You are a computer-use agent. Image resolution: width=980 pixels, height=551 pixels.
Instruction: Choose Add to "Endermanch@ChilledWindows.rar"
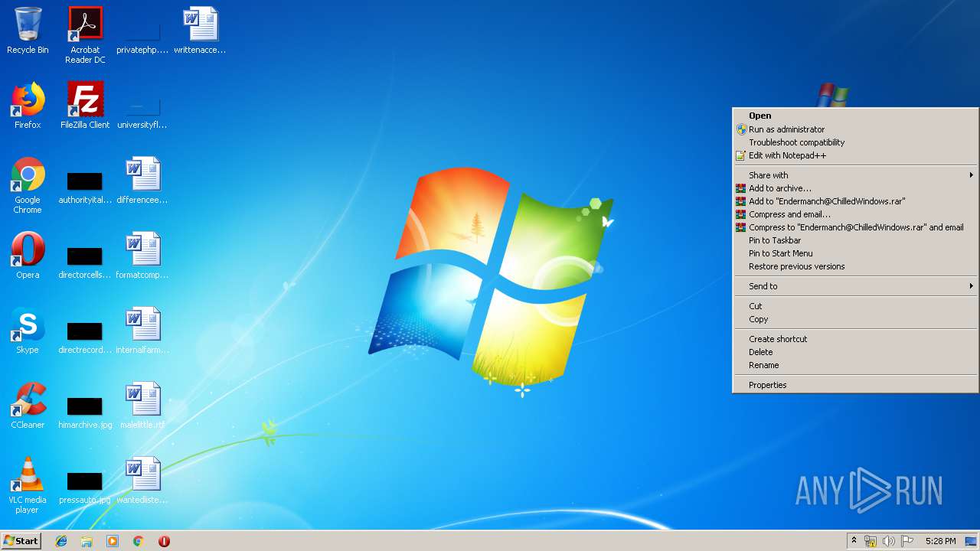(x=855, y=201)
